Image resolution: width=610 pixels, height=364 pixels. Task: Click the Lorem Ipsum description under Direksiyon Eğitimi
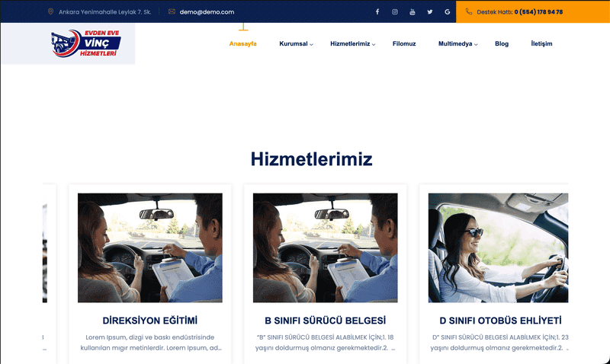[150, 343]
